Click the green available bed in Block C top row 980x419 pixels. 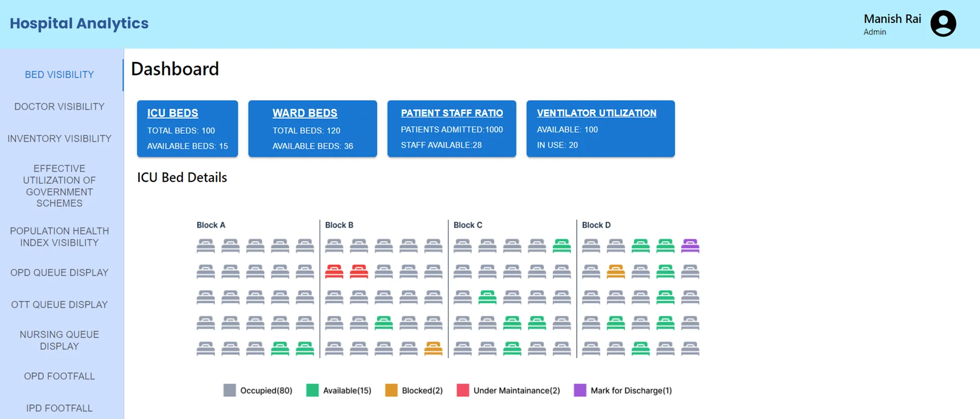click(x=562, y=246)
